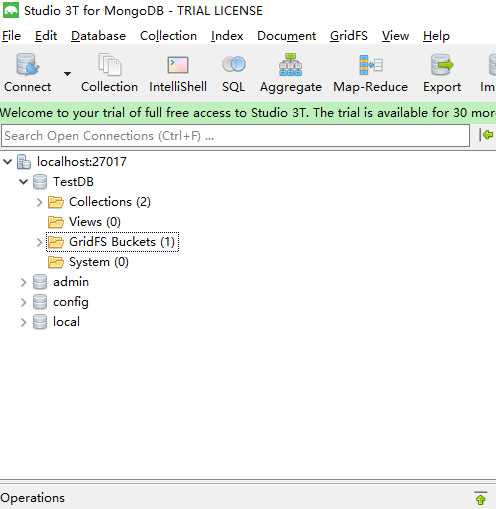This screenshot has width=496, height=509.
Task: Select the config database label
Action: (x=71, y=302)
